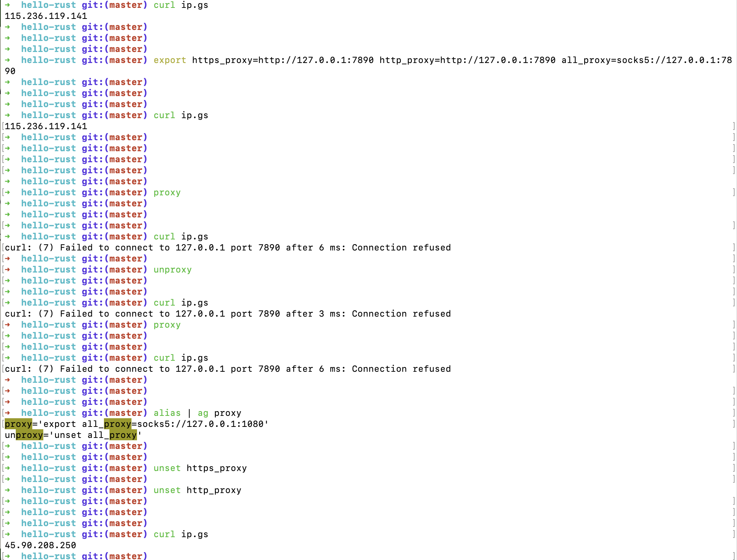Click highlighted 'proxy' at start of alias output
Image resolution: width=737 pixels, height=560 pixels.
pos(18,424)
